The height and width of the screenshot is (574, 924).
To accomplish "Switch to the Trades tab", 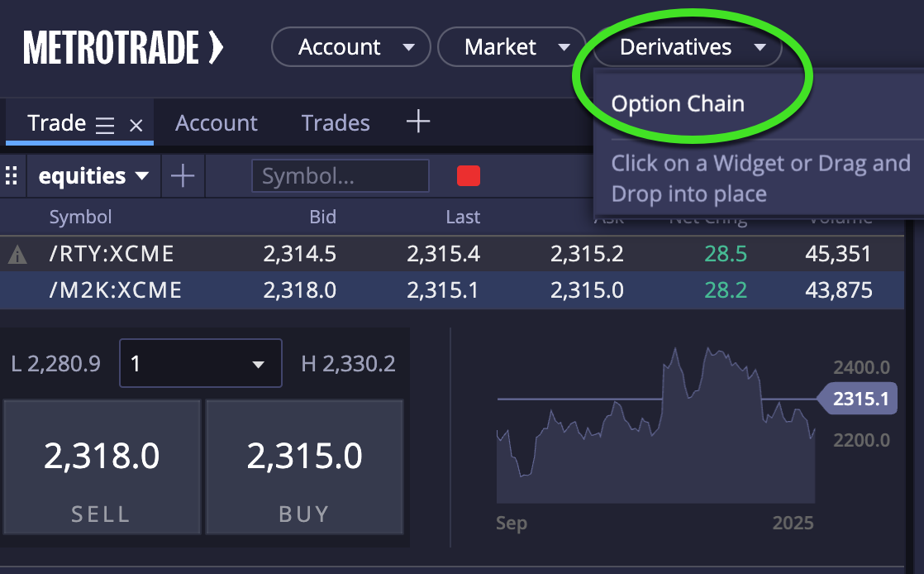I will pyautogui.click(x=336, y=122).
